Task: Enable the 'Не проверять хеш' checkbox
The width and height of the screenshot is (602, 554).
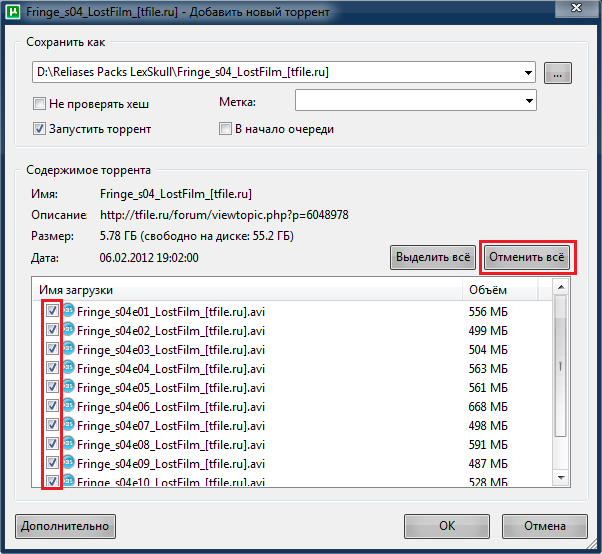Action: (x=40, y=103)
